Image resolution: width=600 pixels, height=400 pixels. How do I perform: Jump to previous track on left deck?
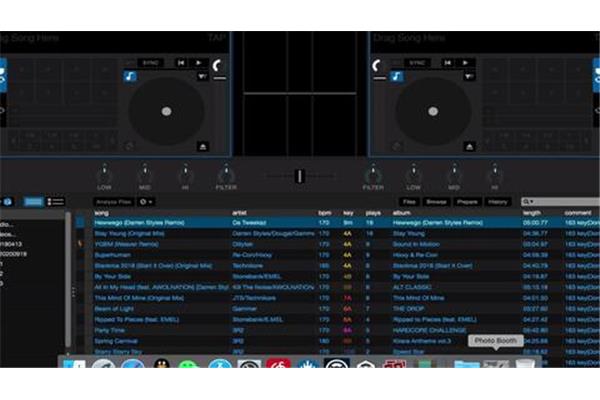tap(181, 63)
